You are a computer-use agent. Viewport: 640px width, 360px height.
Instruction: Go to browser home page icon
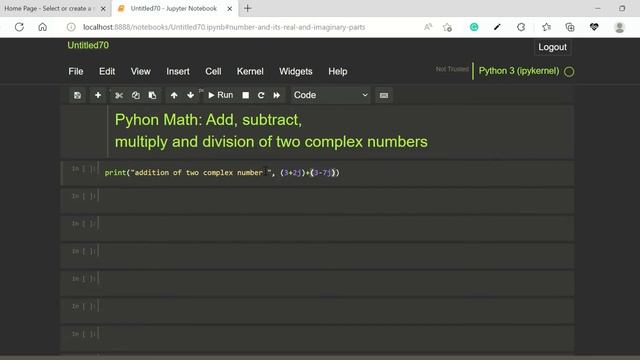[x=42, y=27]
